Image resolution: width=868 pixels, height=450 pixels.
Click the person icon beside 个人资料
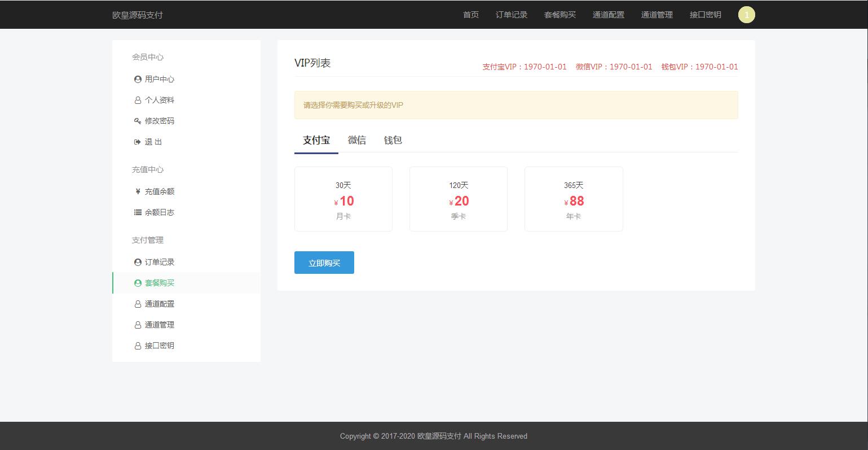138,101
